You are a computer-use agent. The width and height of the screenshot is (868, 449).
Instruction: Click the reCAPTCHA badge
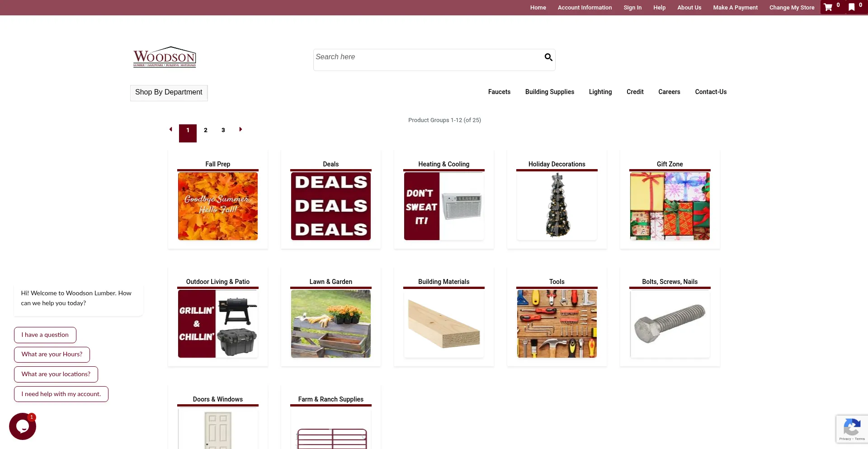pos(852,429)
